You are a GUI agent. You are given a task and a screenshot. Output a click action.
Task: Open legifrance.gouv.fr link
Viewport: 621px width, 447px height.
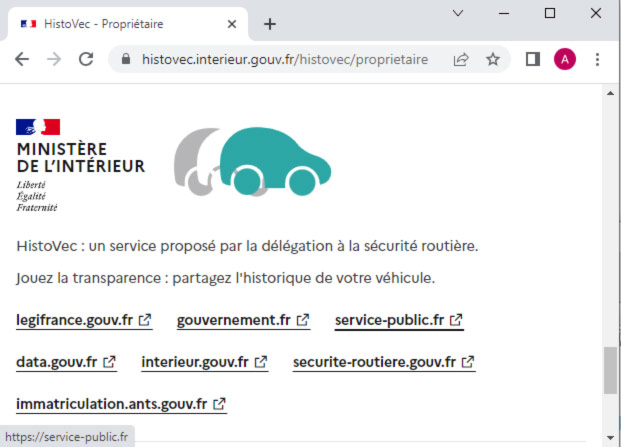click(x=84, y=320)
